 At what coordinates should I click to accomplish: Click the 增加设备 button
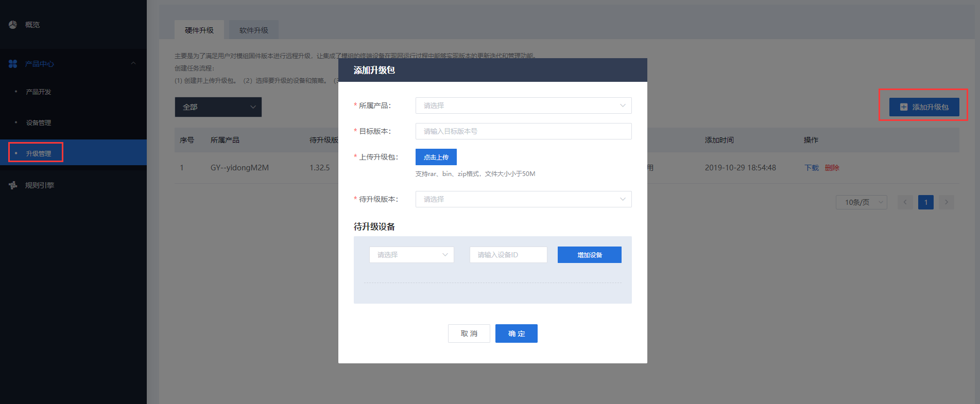(x=589, y=255)
